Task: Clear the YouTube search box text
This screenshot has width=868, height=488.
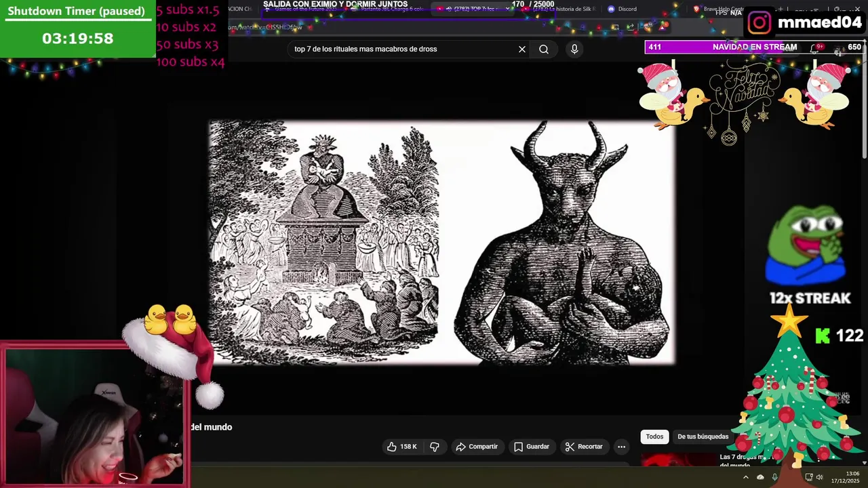Action: click(x=522, y=49)
